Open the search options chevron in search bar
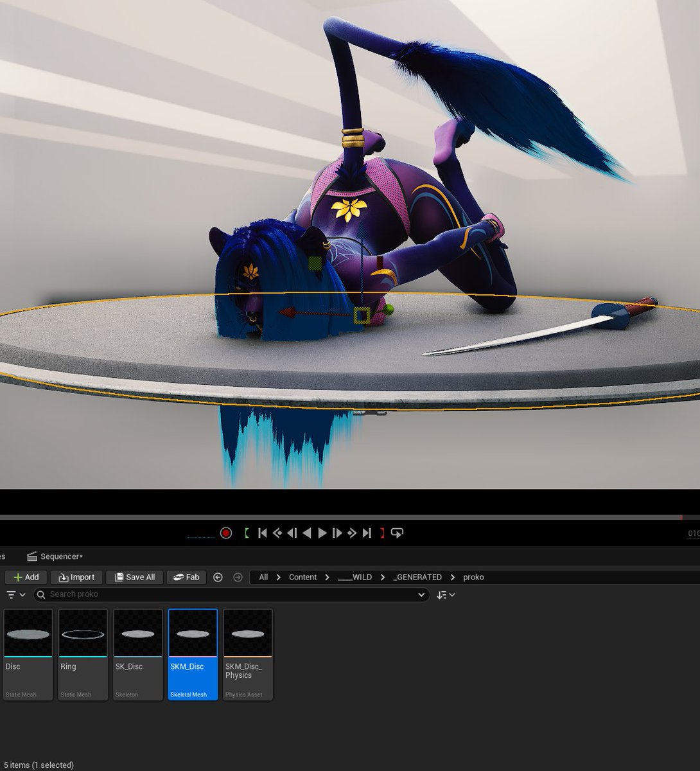Screen dimensions: 700x771 point(421,594)
